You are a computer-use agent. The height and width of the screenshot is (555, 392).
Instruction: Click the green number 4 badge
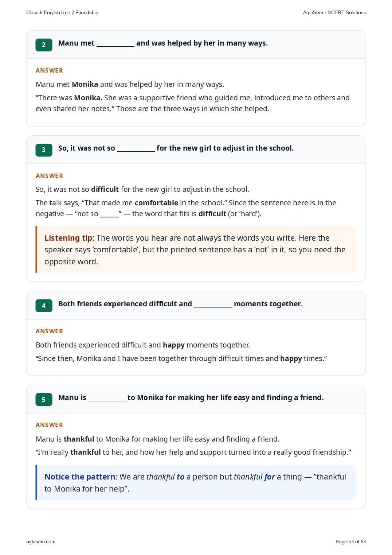(x=44, y=306)
